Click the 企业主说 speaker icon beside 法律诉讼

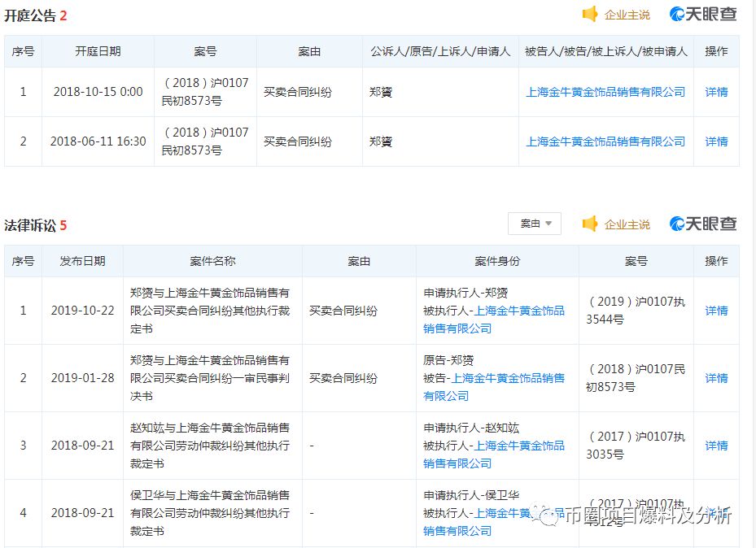(590, 224)
